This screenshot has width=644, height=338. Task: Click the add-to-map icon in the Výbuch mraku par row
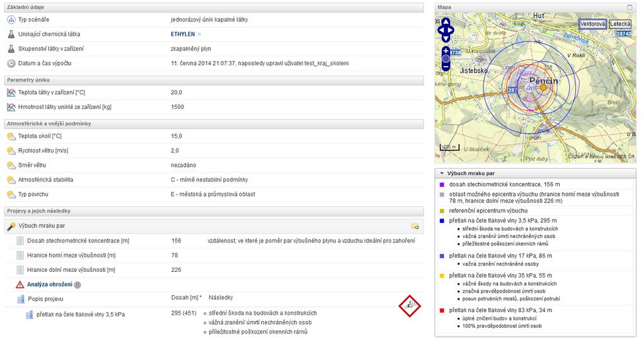coord(415,226)
